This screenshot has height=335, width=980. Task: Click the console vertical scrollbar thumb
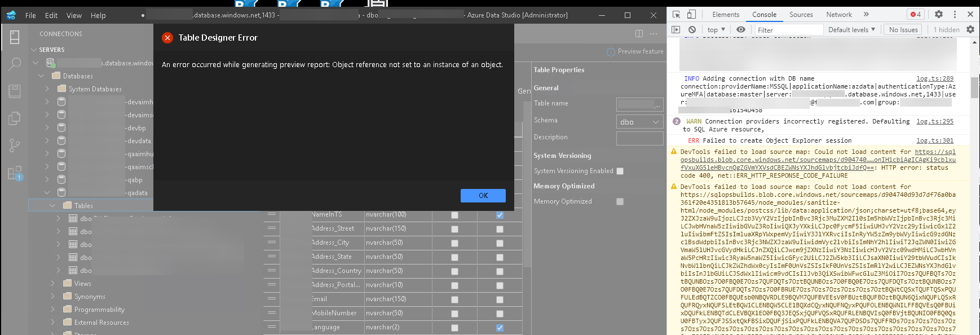point(974,87)
